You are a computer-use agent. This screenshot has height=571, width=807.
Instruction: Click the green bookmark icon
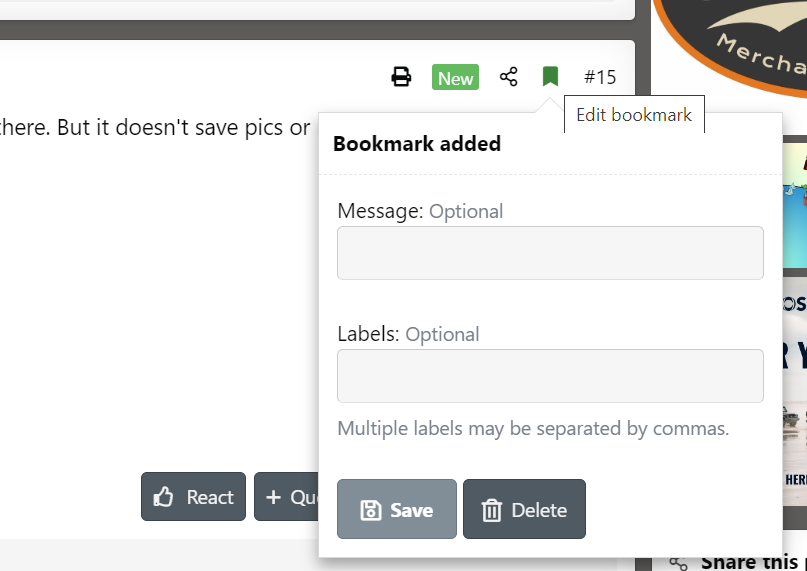(550, 77)
